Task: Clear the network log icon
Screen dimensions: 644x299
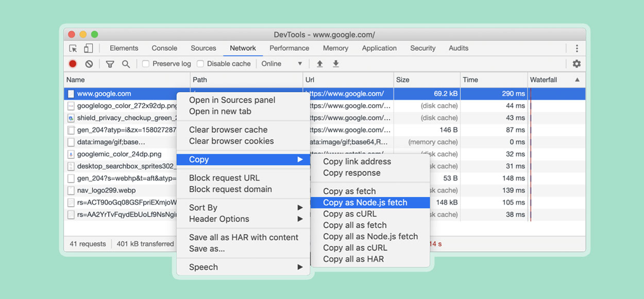Action: (89, 64)
